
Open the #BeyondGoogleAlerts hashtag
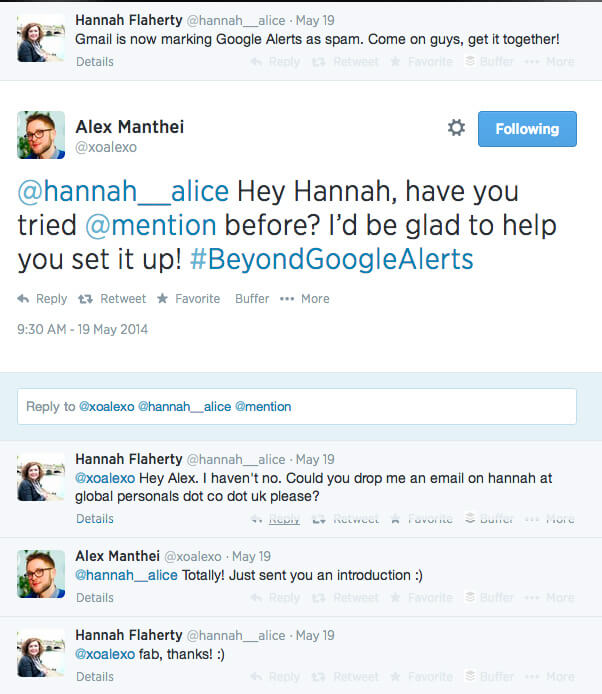click(331, 260)
